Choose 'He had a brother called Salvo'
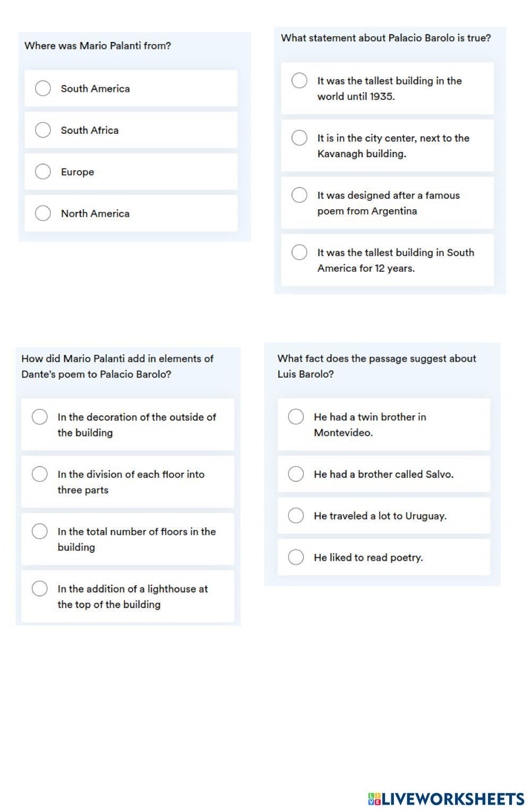 (296, 474)
